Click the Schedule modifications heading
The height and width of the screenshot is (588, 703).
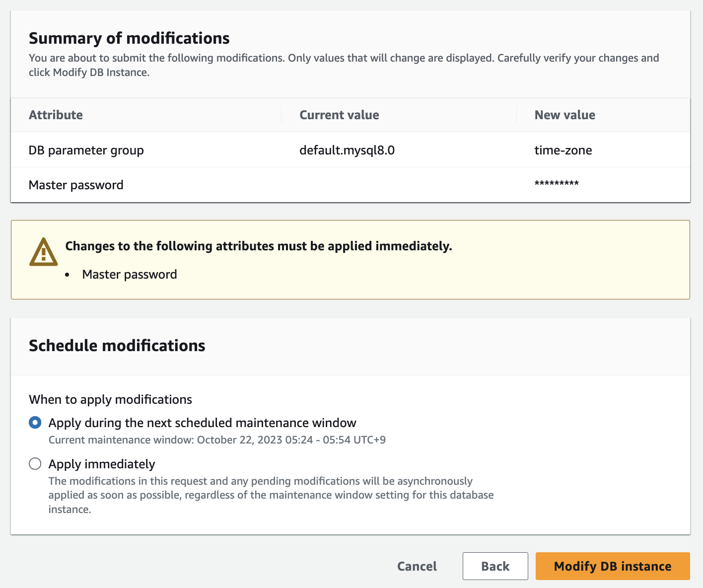117,346
